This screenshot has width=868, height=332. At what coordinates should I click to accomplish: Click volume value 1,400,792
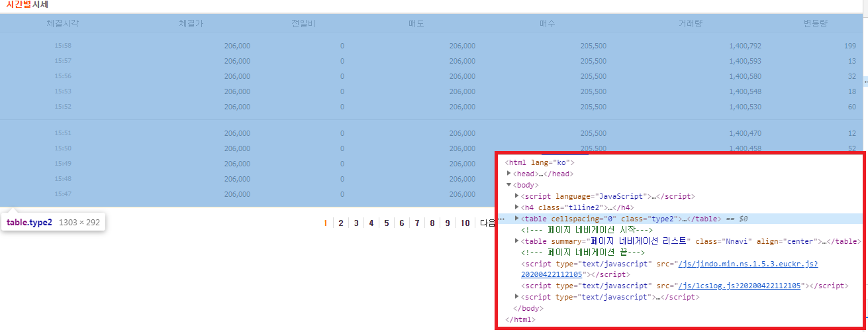point(745,46)
